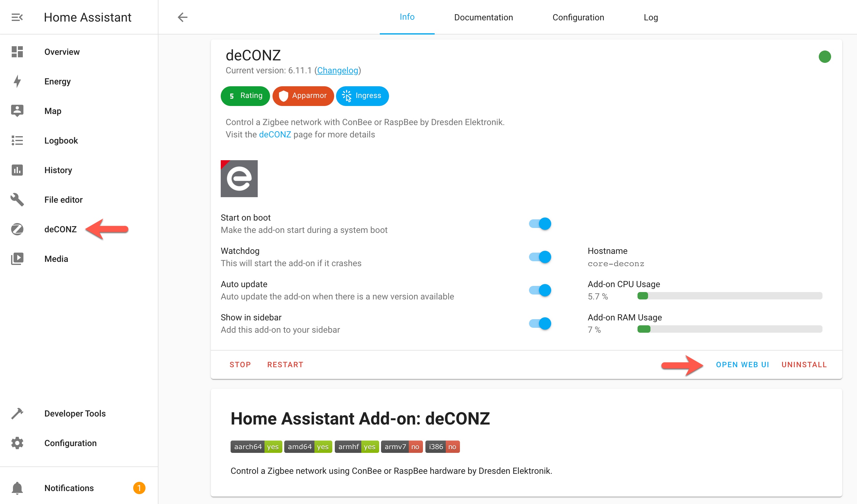Click the Add-on CPU Usage bar
The width and height of the screenshot is (857, 504).
[x=729, y=296]
